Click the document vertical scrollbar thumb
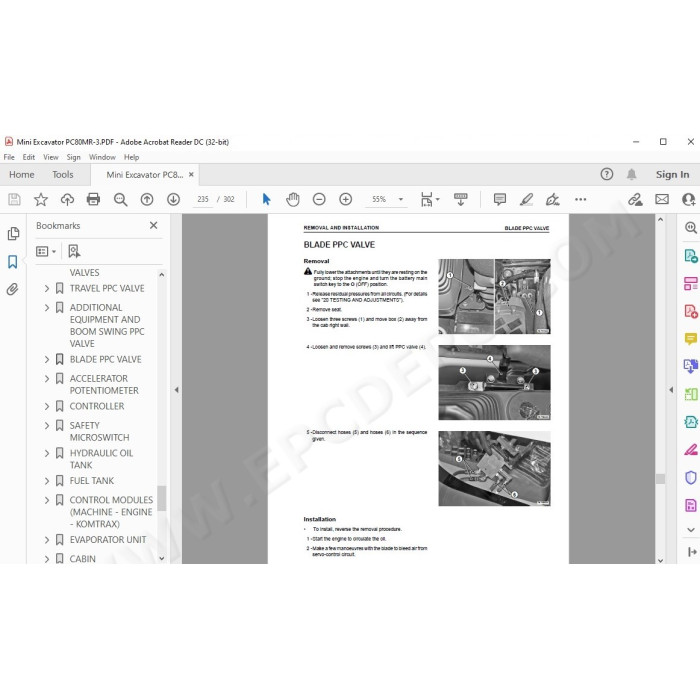The height and width of the screenshot is (700, 700). click(x=660, y=479)
